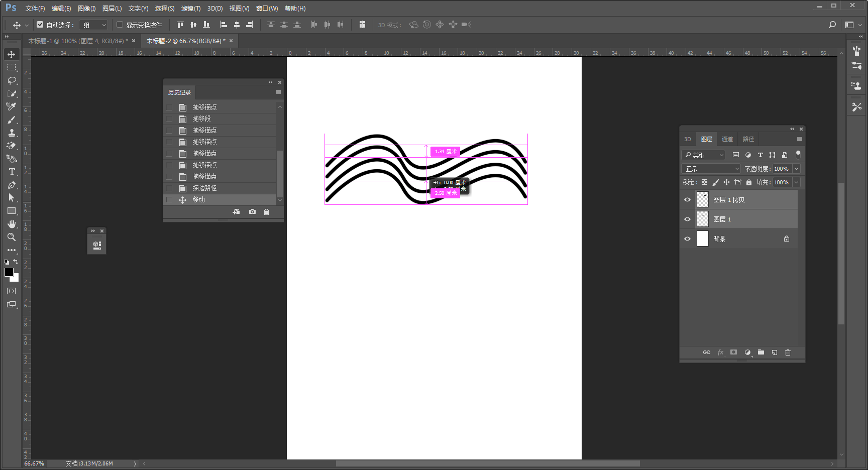
Task: Delete layer using the Layers trash icon
Action: pyautogui.click(x=788, y=352)
